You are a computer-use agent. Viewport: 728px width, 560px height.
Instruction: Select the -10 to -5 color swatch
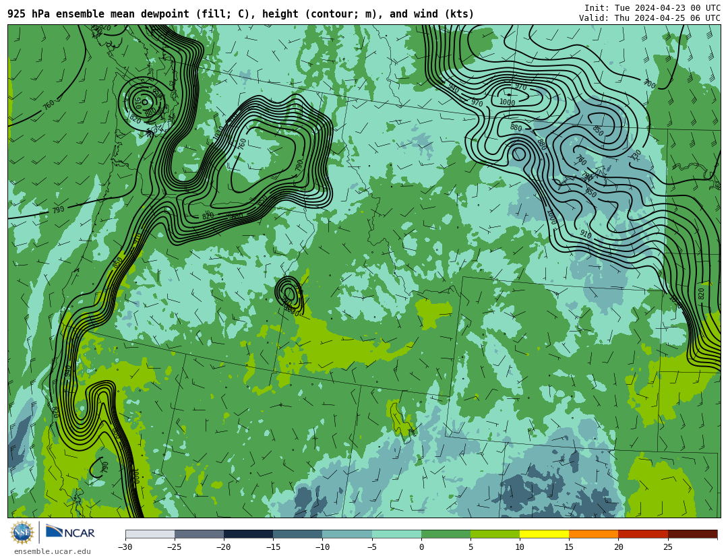point(347,534)
